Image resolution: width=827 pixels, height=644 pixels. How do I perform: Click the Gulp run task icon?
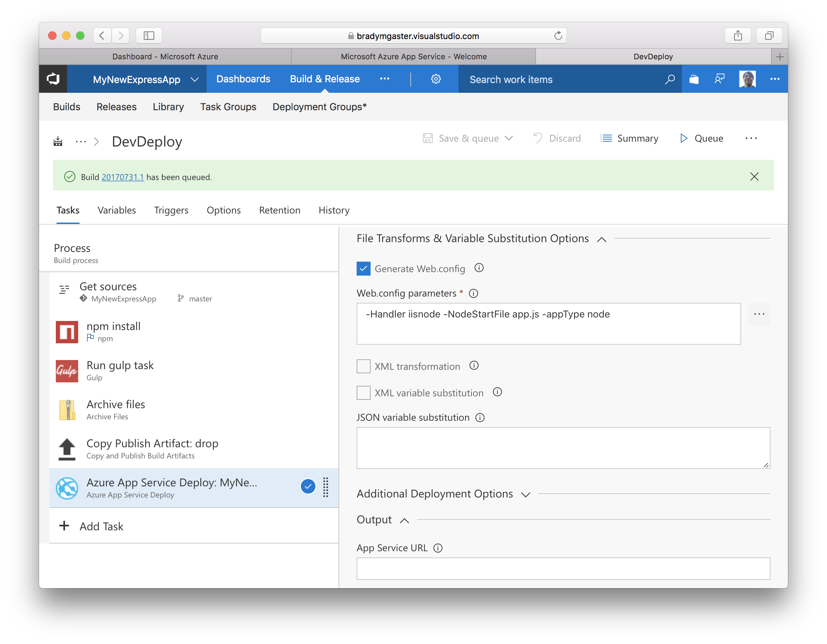[x=67, y=371]
